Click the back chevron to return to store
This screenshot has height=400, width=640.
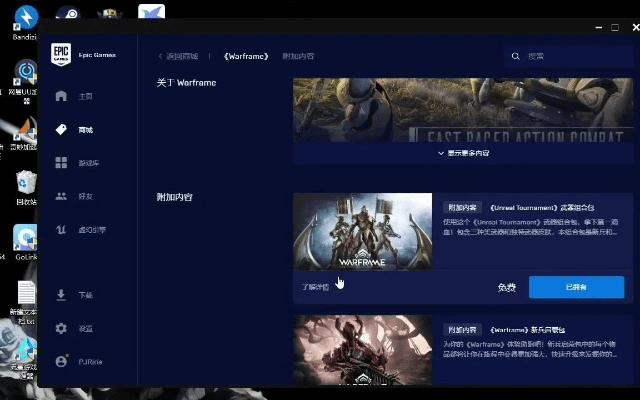click(x=161, y=56)
